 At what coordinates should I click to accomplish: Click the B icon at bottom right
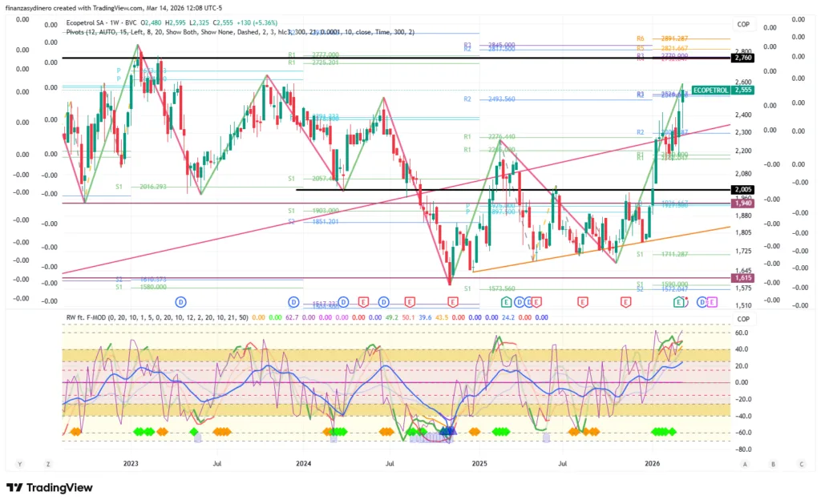tap(773, 463)
